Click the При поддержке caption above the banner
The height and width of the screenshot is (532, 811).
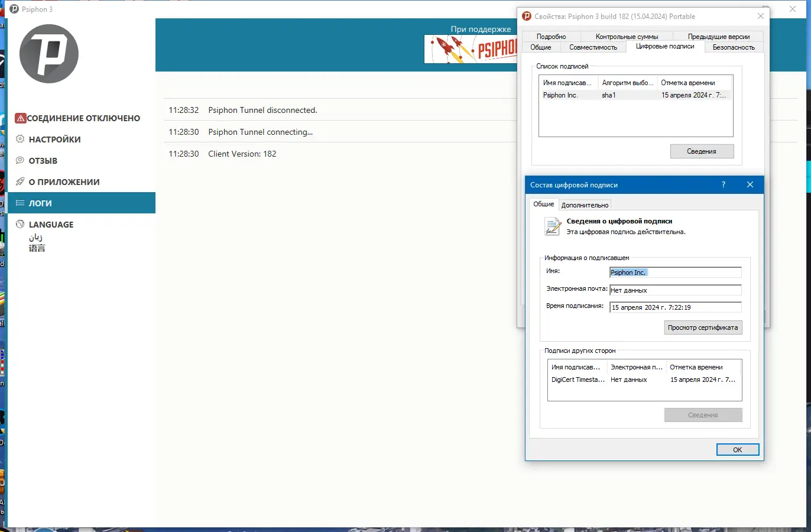pos(481,29)
